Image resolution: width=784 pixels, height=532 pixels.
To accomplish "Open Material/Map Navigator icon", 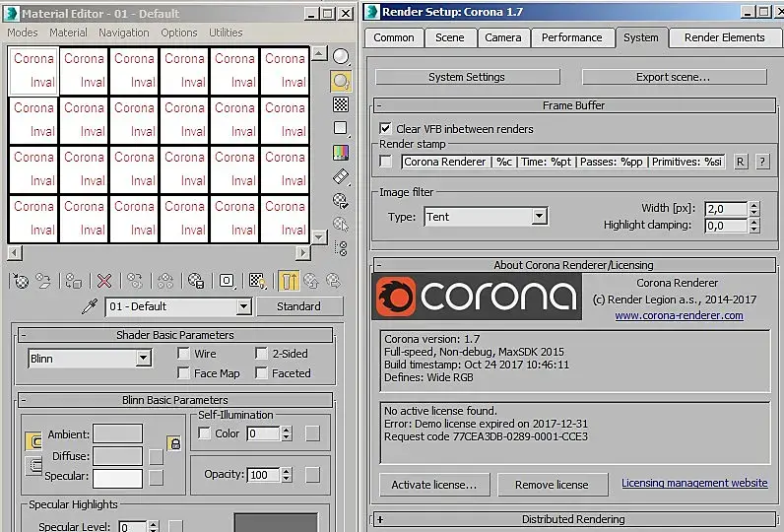I will point(342,248).
